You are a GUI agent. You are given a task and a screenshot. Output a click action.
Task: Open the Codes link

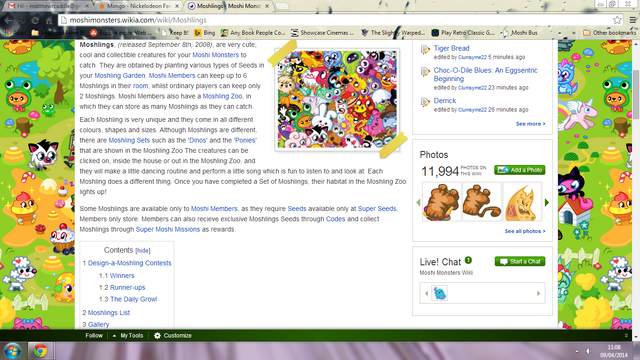[x=335, y=219]
